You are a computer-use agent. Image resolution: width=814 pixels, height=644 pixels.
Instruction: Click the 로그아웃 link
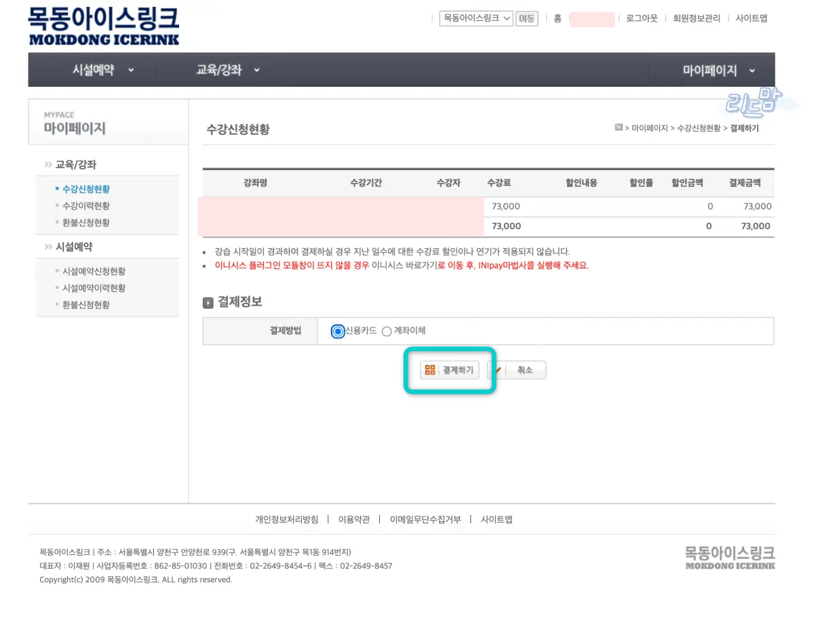click(642, 19)
